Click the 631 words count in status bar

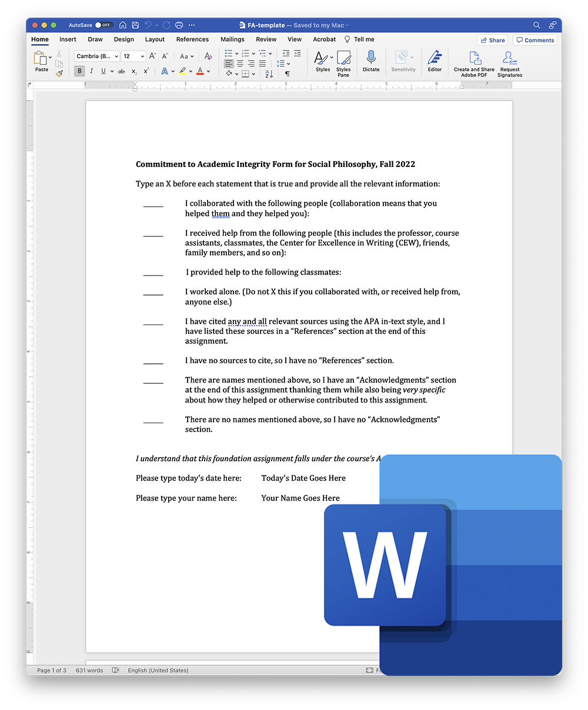click(x=89, y=670)
